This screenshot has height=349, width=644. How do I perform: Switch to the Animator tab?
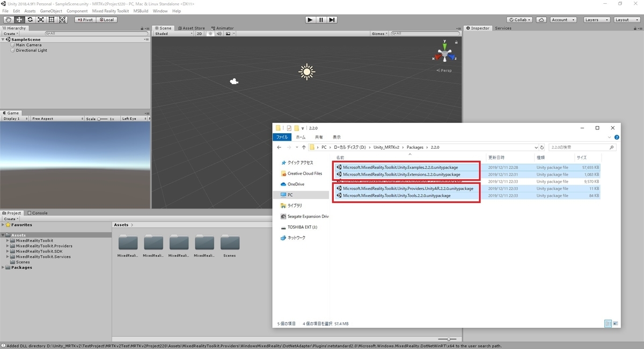point(222,28)
